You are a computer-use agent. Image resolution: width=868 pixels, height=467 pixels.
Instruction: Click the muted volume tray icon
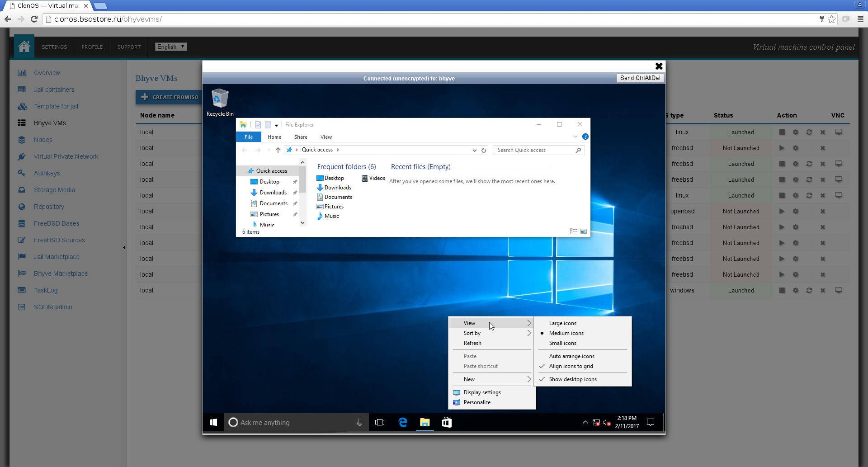point(607,422)
